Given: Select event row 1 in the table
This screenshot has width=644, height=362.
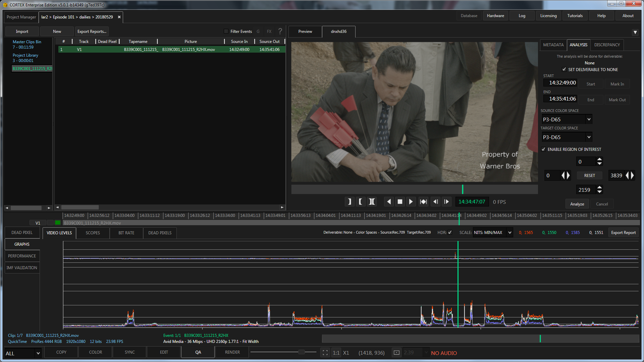Looking at the screenshot, I should [x=172, y=49].
